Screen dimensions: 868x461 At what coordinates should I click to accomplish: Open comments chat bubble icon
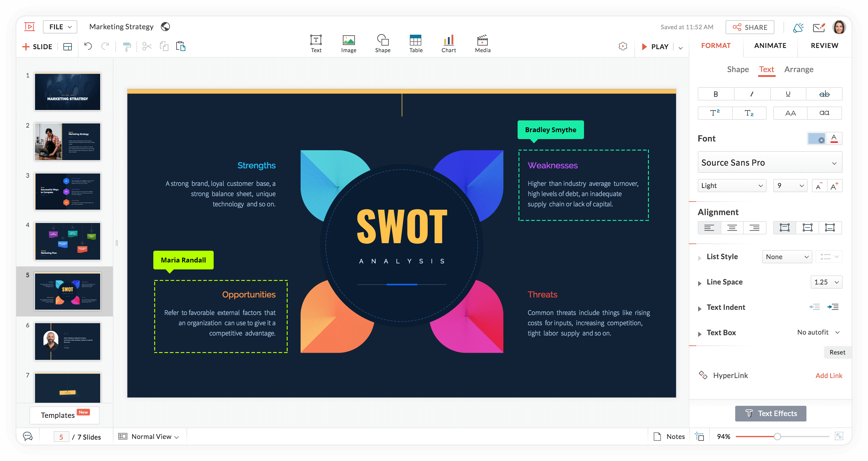coord(28,437)
